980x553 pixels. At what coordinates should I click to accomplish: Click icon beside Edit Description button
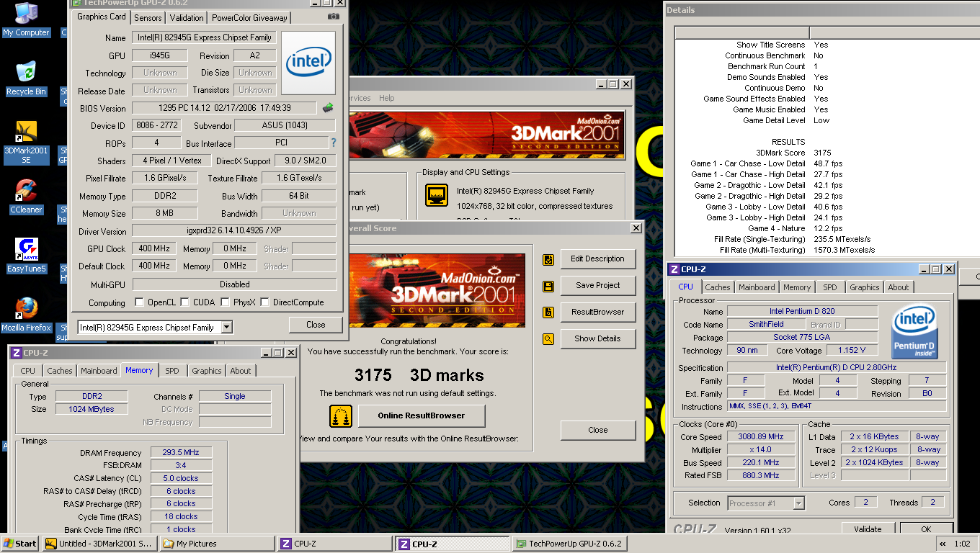(x=548, y=259)
